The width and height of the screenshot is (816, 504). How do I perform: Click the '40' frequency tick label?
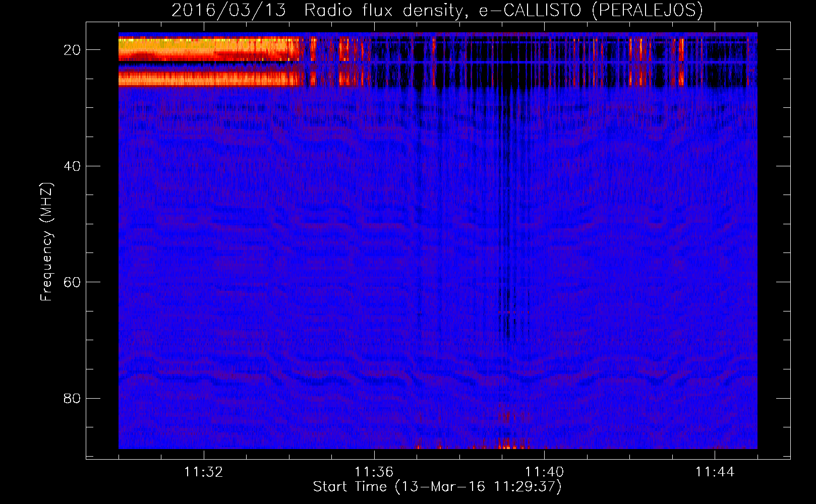(x=73, y=166)
